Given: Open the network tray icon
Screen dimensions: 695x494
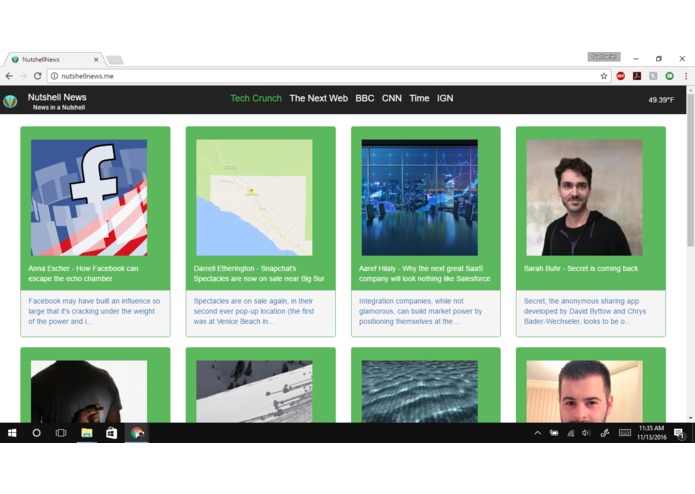Looking at the screenshot, I should (x=570, y=433).
